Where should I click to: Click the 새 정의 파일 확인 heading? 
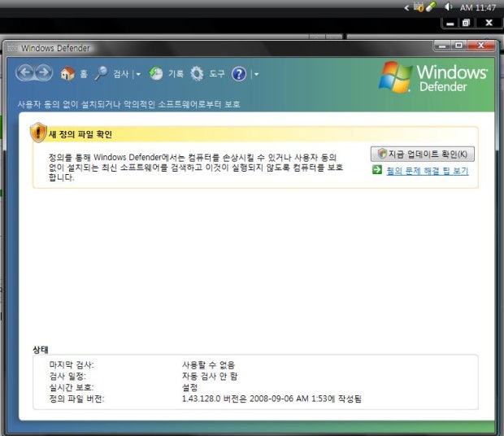(80, 134)
